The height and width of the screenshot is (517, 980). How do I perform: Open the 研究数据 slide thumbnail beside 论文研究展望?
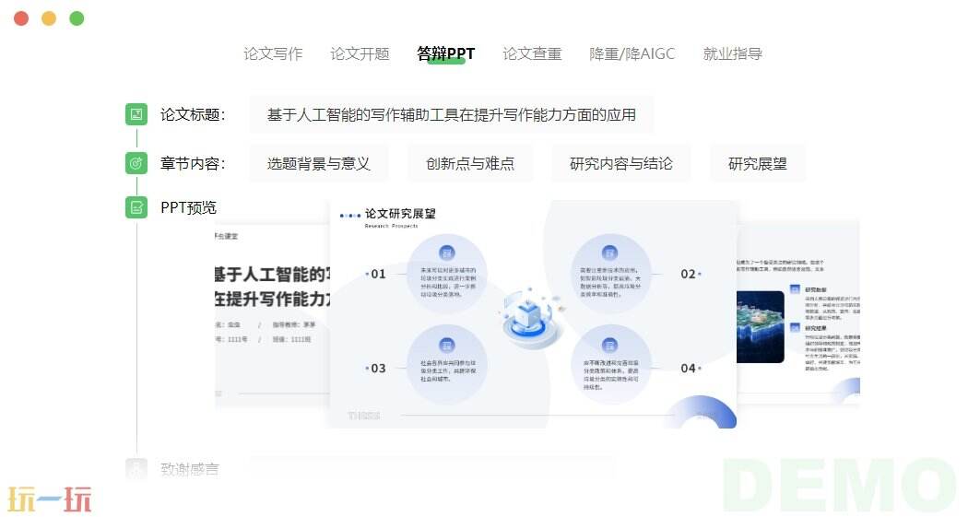798,312
